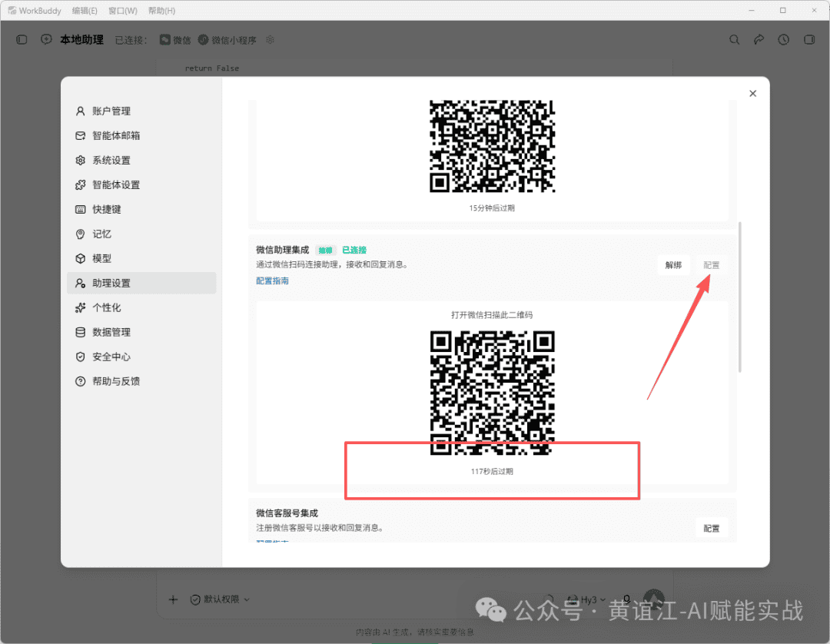This screenshot has width=830, height=644.
Task: Click the 微信客服号集成 heading
Action: (287, 513)
